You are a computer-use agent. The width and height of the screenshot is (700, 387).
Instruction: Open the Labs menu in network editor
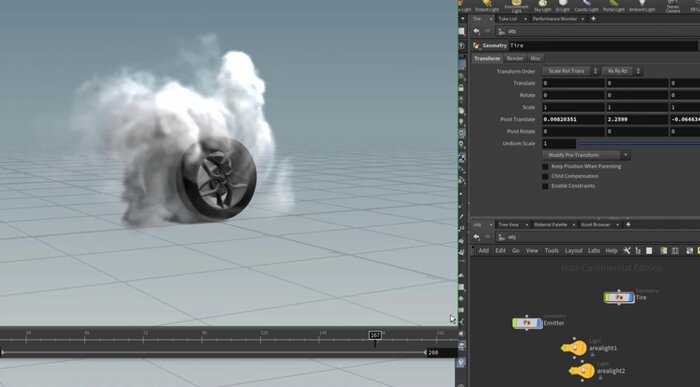point(594,251)
